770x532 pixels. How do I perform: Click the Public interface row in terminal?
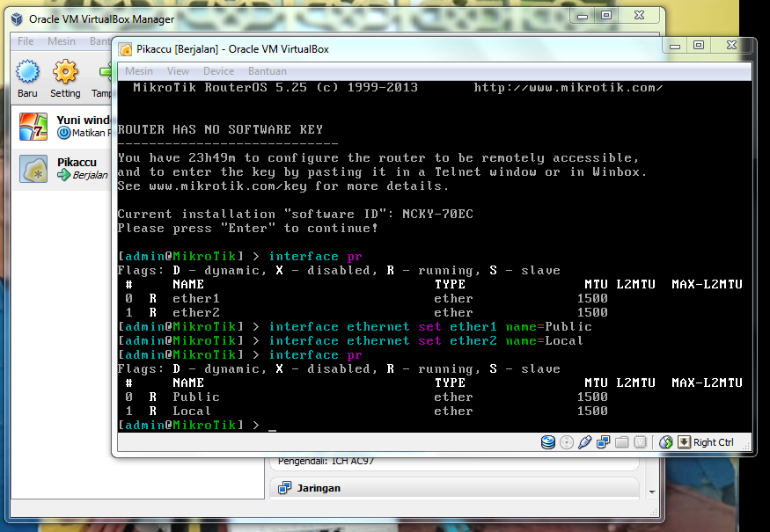[x=366, y=397]
